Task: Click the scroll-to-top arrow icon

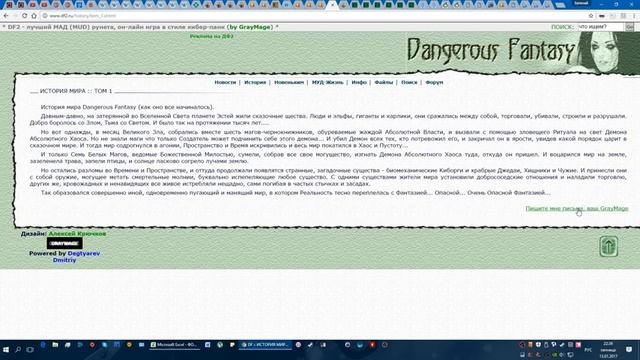Action: pyautogui.click(x=609, y=247)
